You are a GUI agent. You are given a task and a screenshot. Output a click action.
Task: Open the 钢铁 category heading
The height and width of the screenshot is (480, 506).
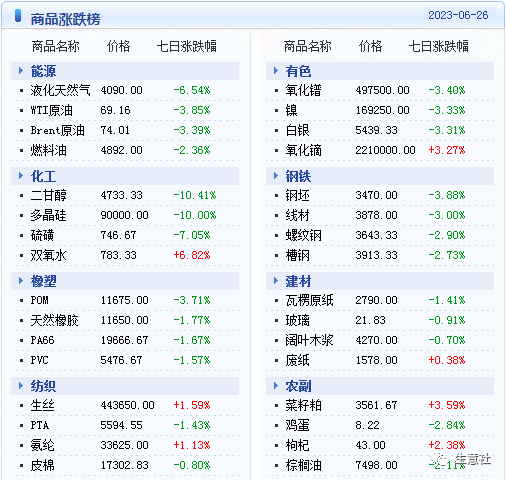coord(298,176)
